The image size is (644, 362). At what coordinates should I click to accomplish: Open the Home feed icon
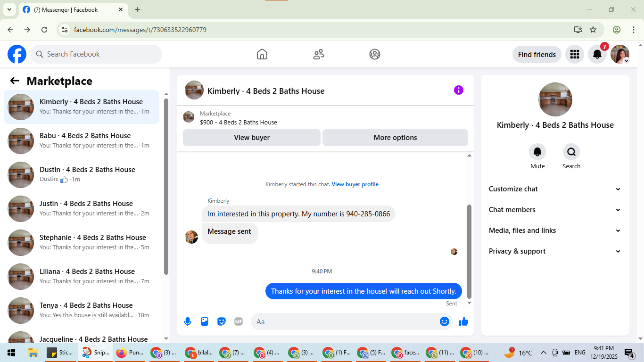(262, 54)
